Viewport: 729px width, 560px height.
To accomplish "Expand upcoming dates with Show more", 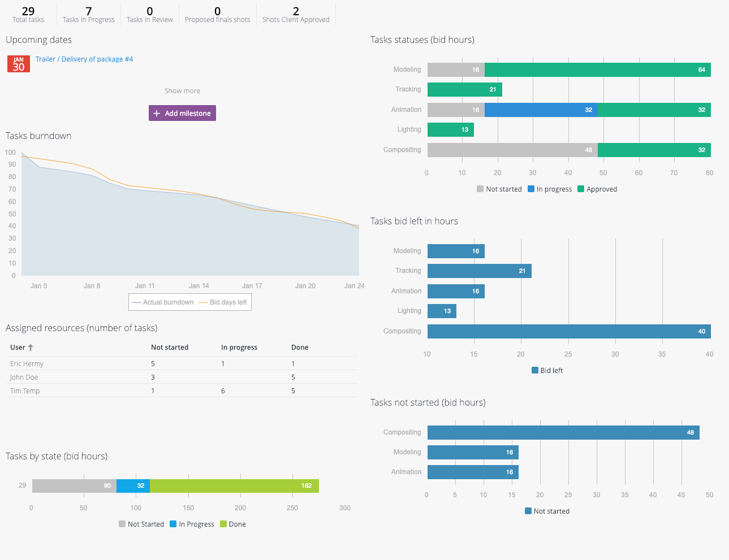I will [182, 91].
